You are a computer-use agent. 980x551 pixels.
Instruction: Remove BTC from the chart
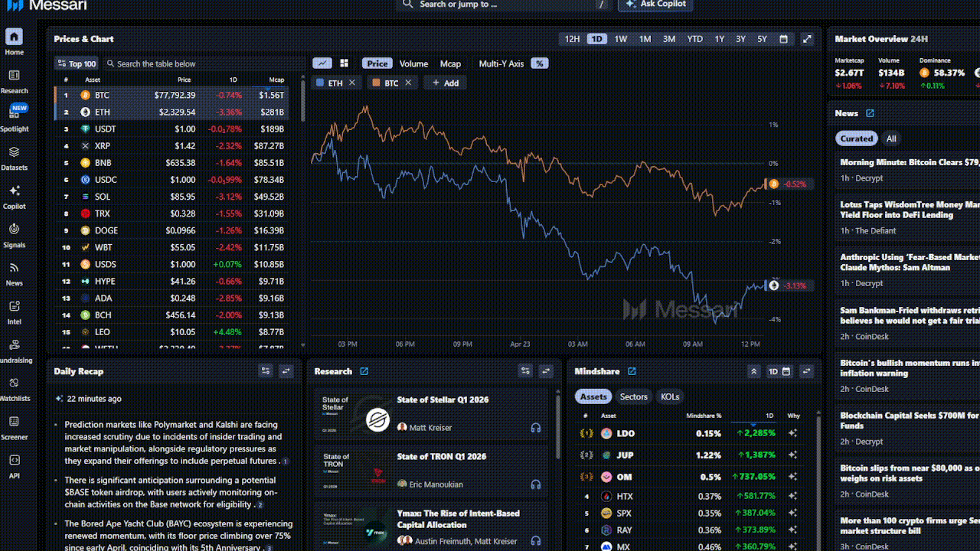(x=408, y=83)
